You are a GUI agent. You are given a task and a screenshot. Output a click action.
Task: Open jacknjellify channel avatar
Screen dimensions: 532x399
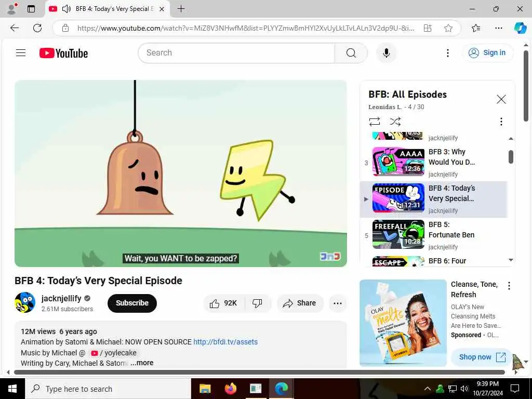click(25, 302)
